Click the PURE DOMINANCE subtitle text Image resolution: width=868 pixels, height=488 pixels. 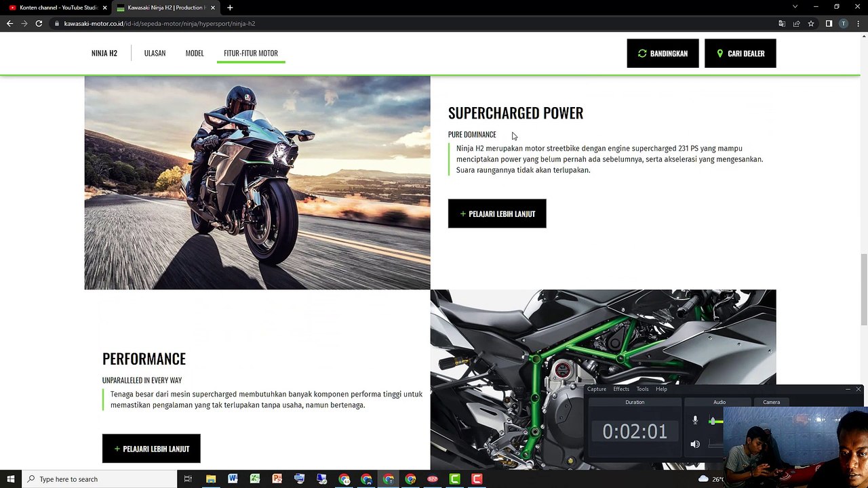(472, 135)
